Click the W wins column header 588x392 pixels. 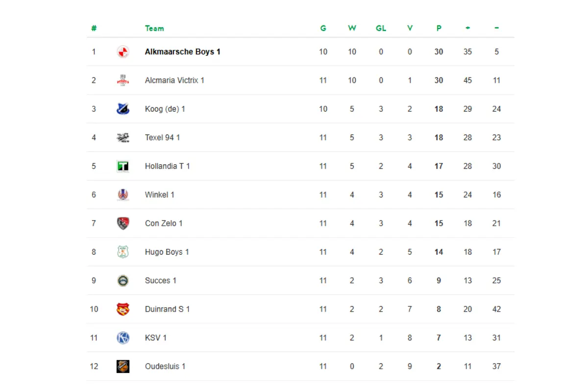[352, 28]
